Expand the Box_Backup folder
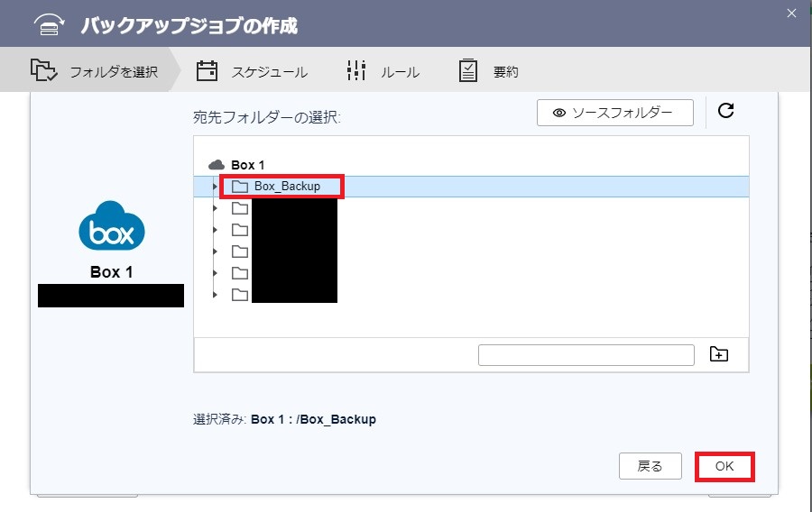 pos(215,187)
